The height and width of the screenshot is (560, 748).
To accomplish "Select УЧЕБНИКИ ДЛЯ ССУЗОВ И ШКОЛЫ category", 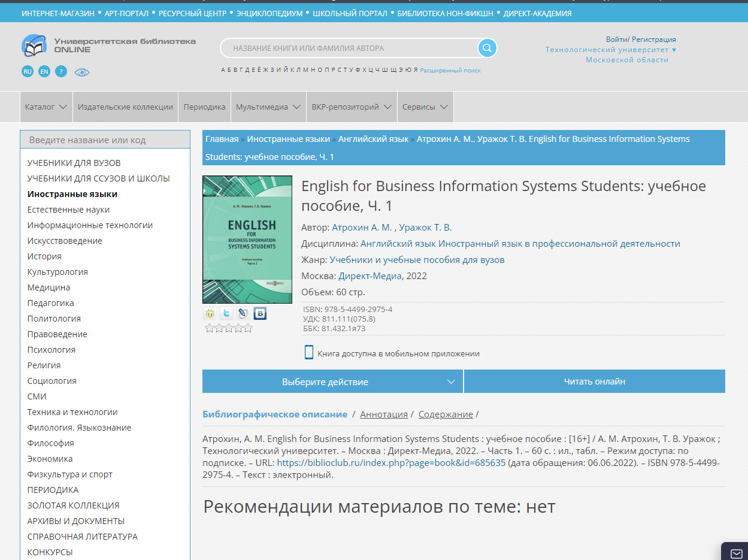I will tap(99, 178).
